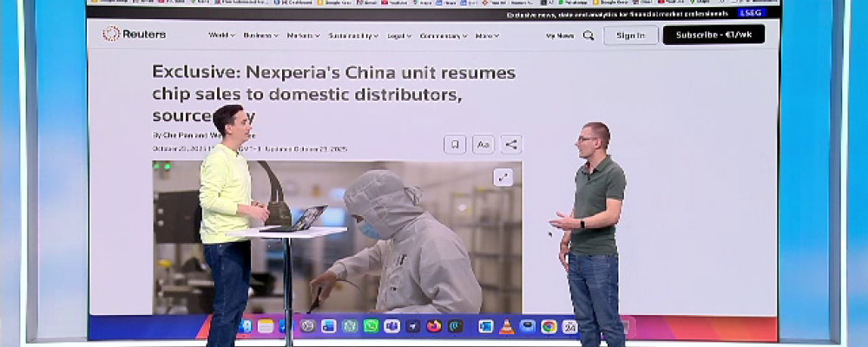Click the Sign In button
This screenshot has width=868, height=347.
point(630,35)
